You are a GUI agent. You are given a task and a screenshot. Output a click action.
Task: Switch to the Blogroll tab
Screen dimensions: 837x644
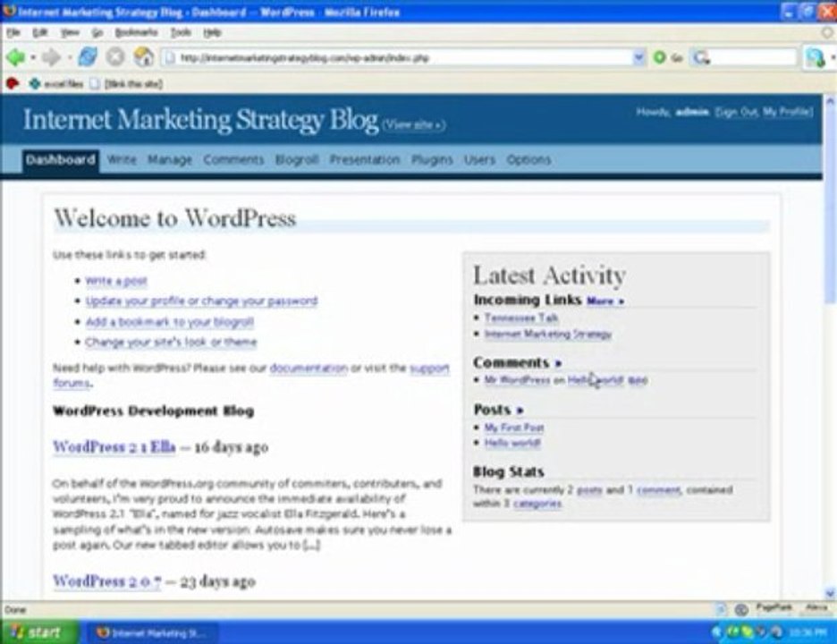pos(297,160)
